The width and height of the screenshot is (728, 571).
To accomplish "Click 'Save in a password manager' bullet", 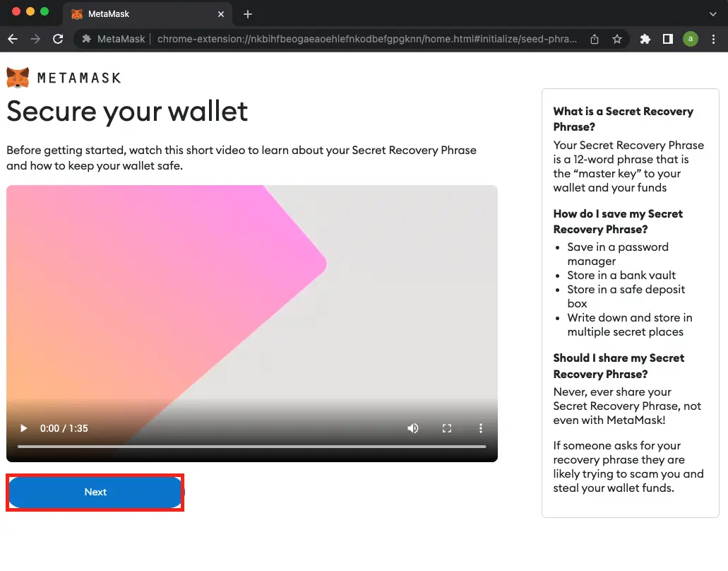I will [618, 254].
